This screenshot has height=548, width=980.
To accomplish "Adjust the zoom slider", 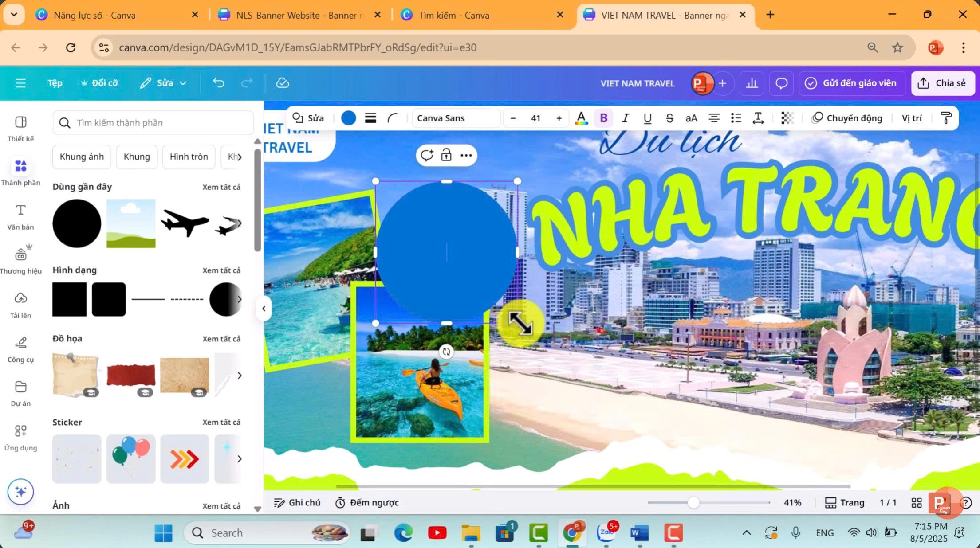I will point(694,502).
